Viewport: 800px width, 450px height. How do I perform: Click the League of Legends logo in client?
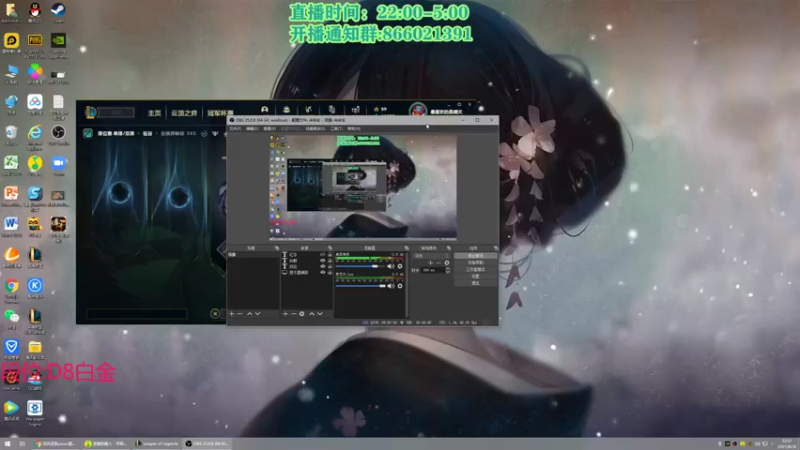coord(90,112)
